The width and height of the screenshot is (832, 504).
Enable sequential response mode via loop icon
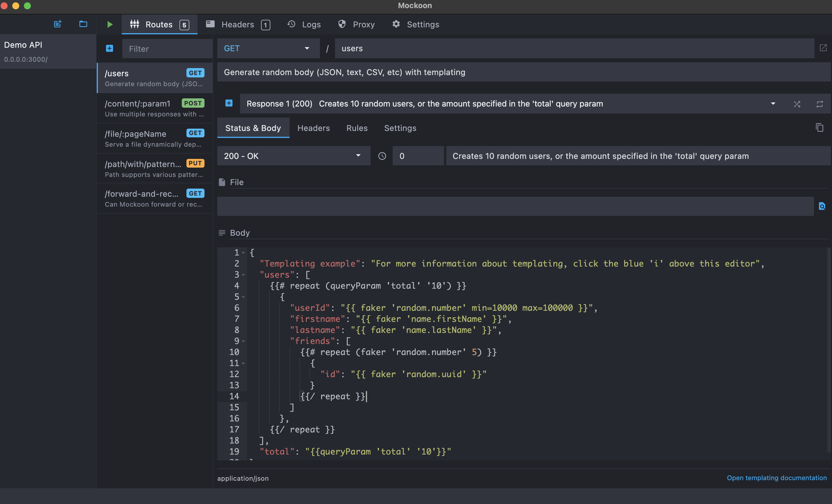[820, 104]
